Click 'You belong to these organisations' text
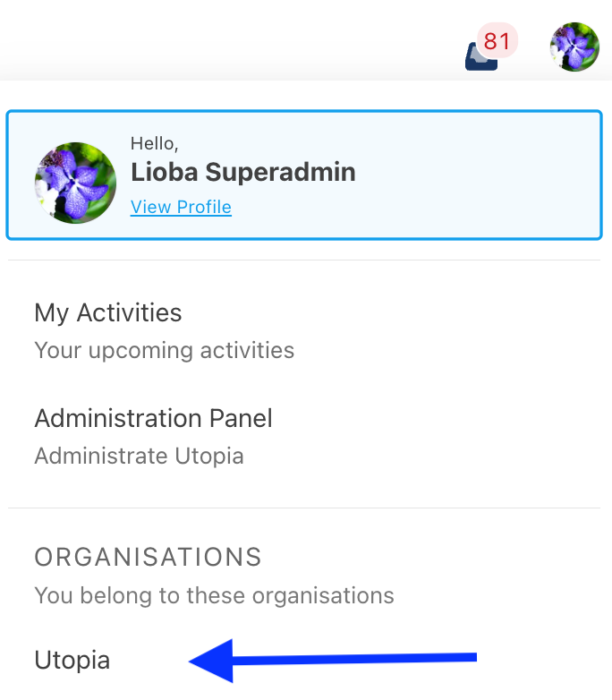The width and height of the screenshot is (612, 700). click(x=214, y=594)
